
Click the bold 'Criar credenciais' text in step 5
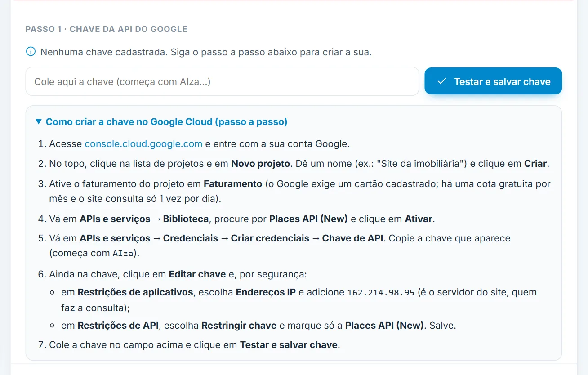coord(270,238)
